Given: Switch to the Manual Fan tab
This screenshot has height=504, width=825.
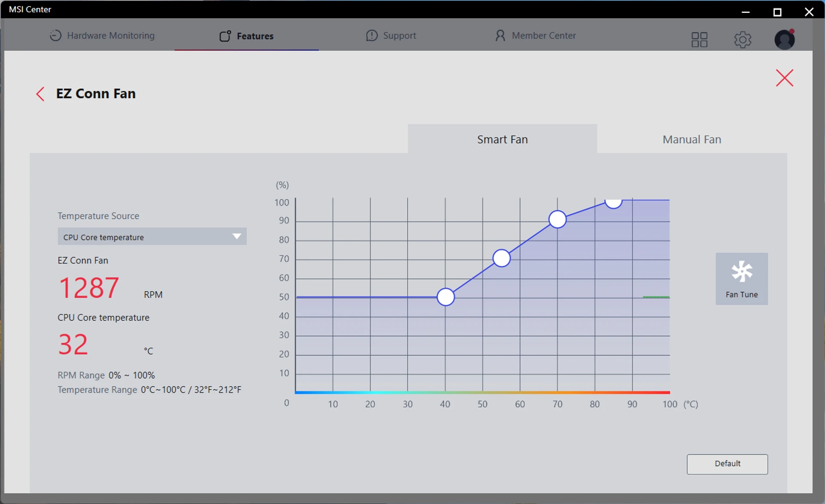Looking at the screenshot, I should tap(692, 139).
